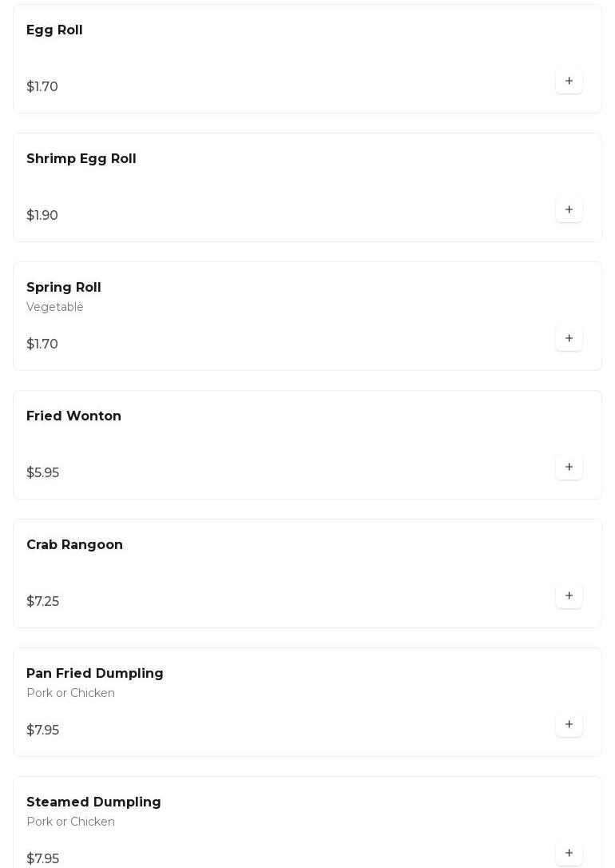This screenshot has height=868, width=615.
Task: Click the $7.25 Crab Rangoon price
Action: coord(43,602)
